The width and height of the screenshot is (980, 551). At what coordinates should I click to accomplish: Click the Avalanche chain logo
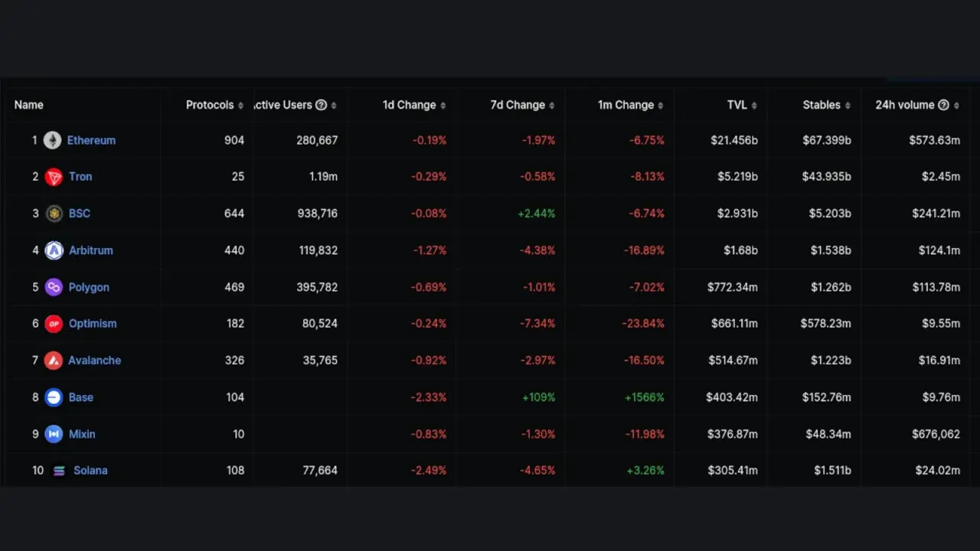pyautogui.click(x=54, y=360)
